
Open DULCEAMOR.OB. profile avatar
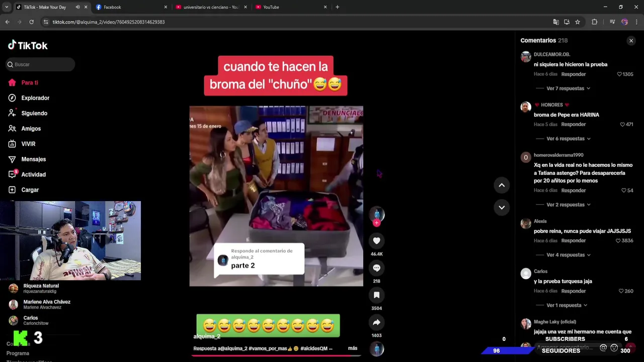(x=526, y=57)
